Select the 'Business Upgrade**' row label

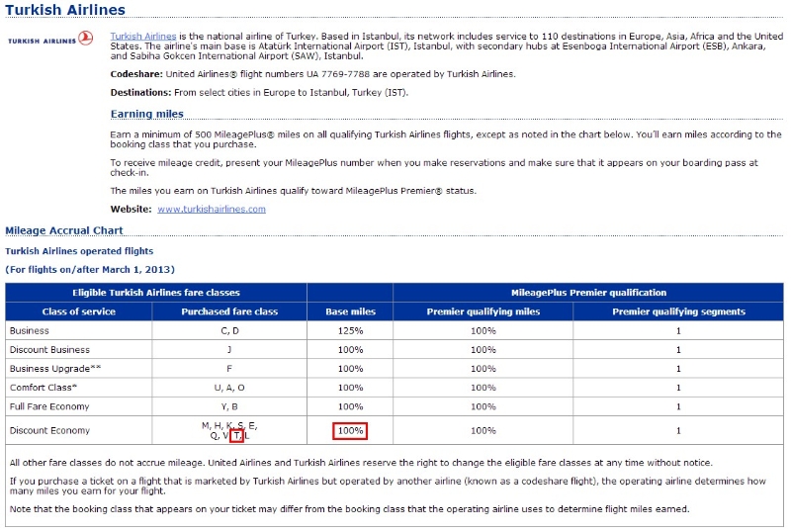pyautogui.click(x=55, y=369)
